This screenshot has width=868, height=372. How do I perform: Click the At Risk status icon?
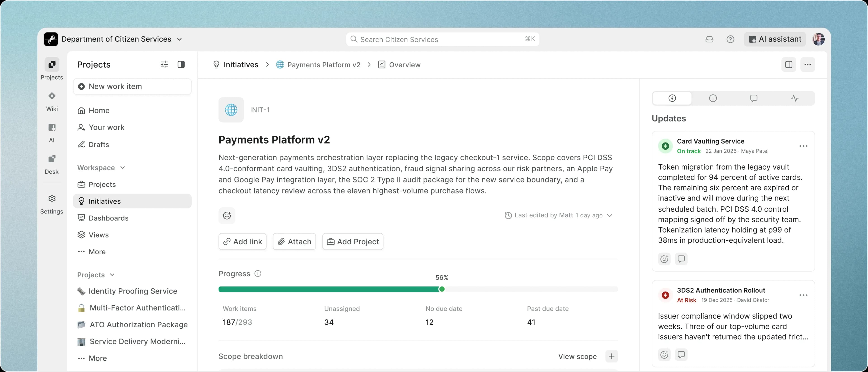click(665, 295)
